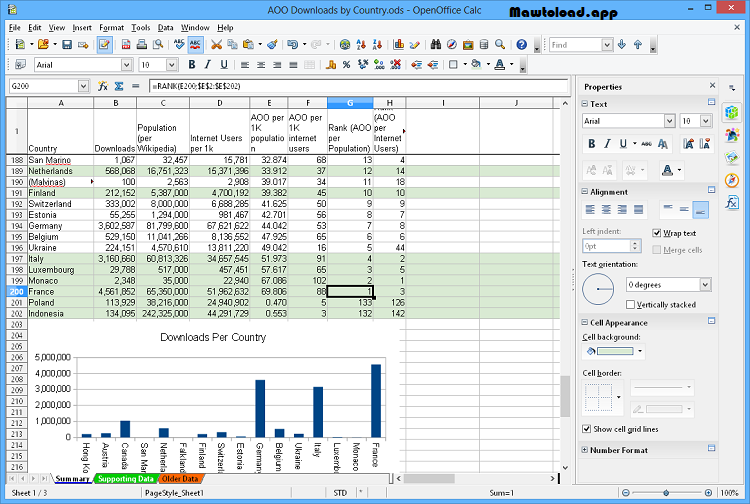Toggle Vertically stacked checkbox
The image size is (750, 504).
630,305
